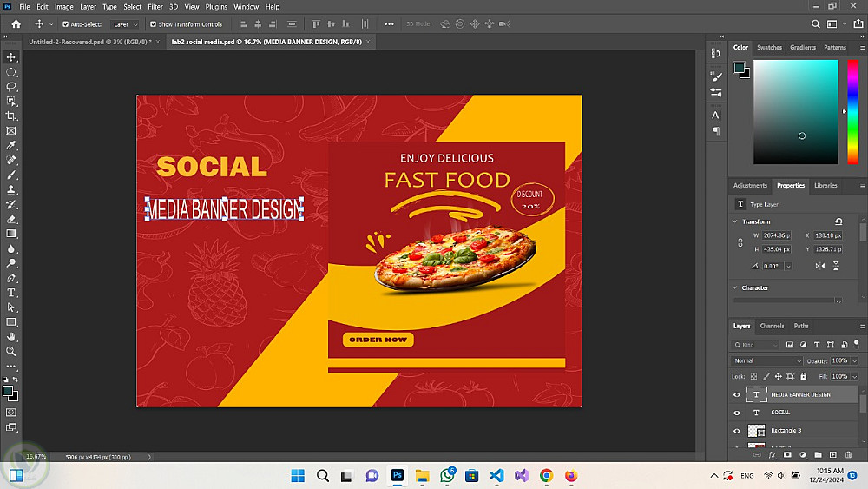Select the Crop tool

pos(11,116)
